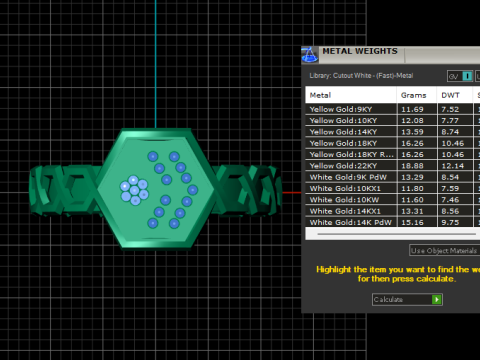480x360 pixels.
Task: Select the Yellow Gold:18KY R... row
Action: 393,154
